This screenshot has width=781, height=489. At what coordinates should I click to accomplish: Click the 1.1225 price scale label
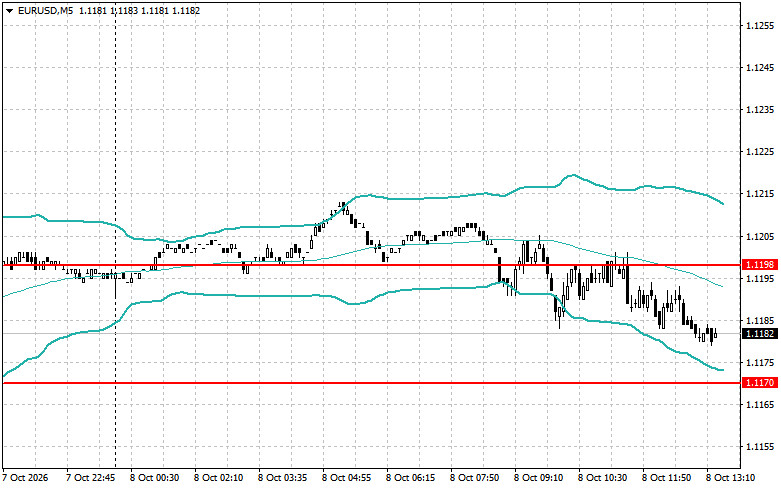[x=760, y=152]
